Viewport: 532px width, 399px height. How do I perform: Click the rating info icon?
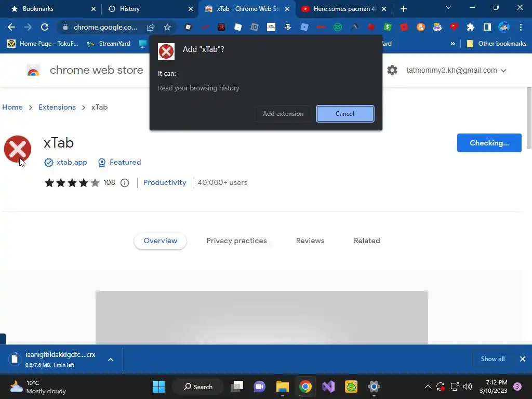coord(125,183)
